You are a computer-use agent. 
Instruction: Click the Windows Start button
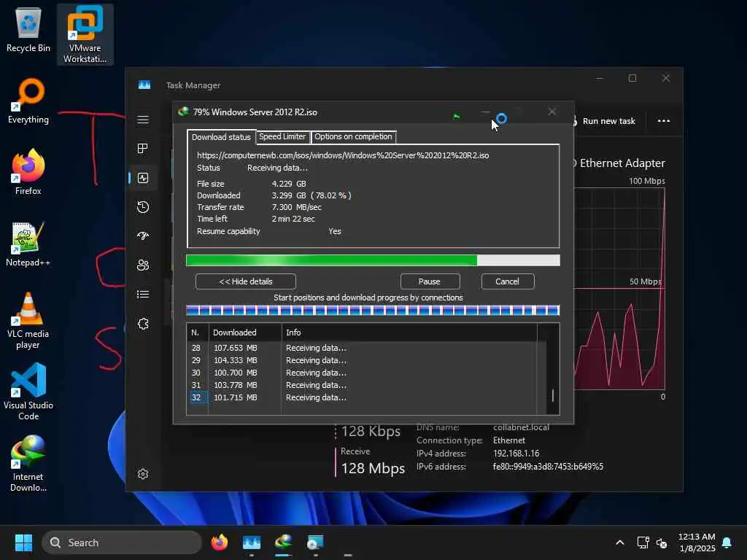23,542
